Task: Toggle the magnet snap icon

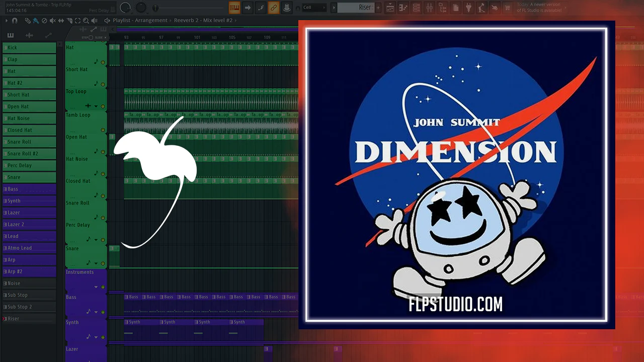Action: click(x=15, y=21)
